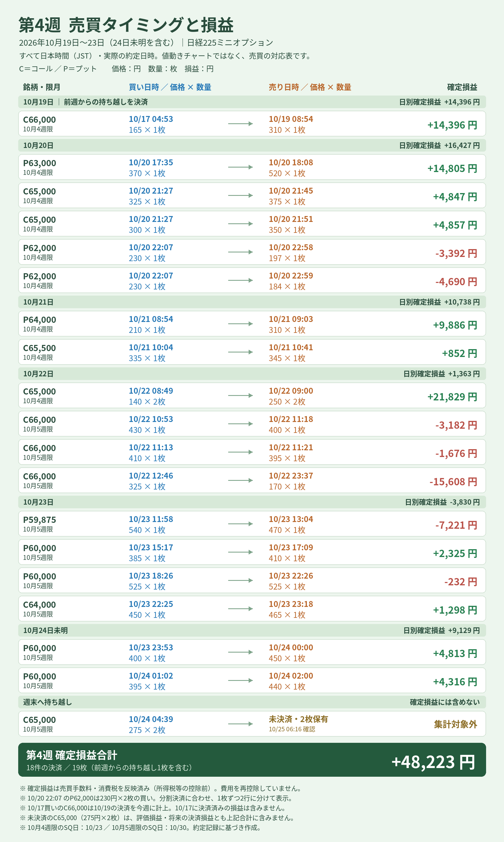Click the arrow in the C65,500 row
Viewport: 504px width, 842px height.
click(241, 352)
